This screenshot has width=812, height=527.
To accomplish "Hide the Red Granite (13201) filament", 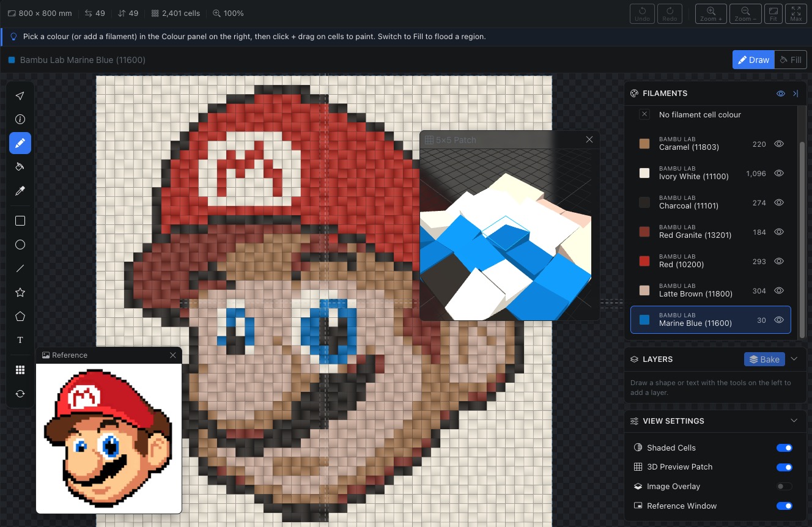I will click(779, 232).
